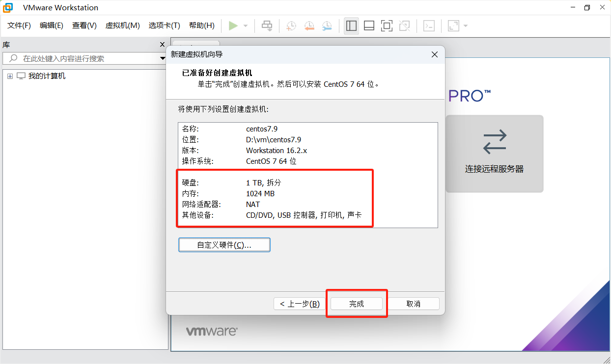Viewport: 611px width, 364px height.
Task: Click the 1 TB, 拆分 disk value
Action: pyautogui.click(x=263, y=182)
